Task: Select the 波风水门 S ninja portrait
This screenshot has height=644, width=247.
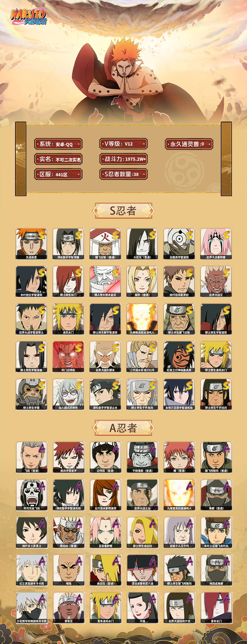Action: coord(68,319)
